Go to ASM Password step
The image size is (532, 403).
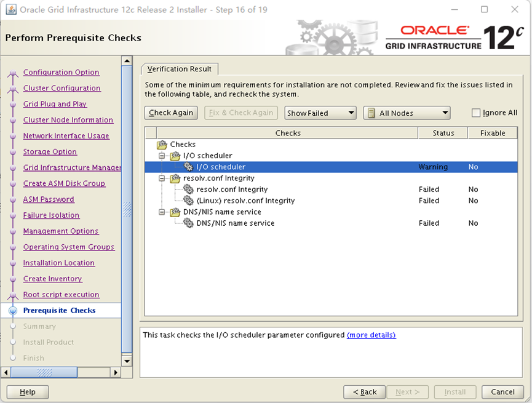pos(49,199)
